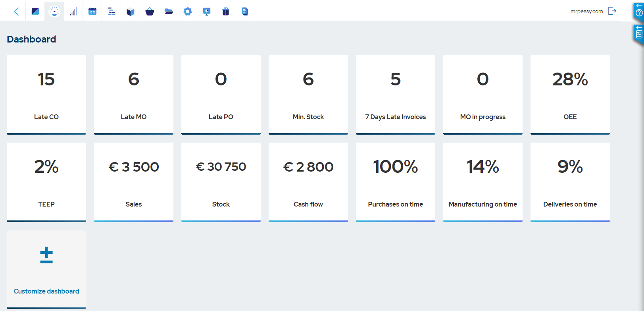Open the stock cube icon

[x=131, y=12]
